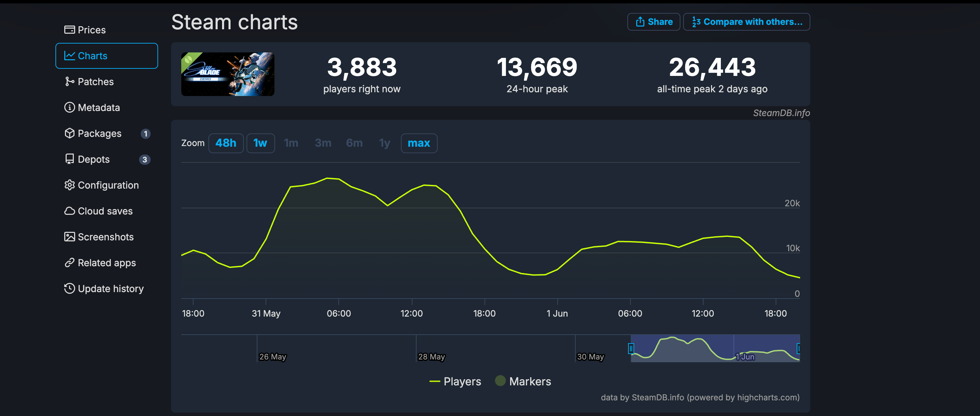Screen dimensions: 980x416
Task: Click the Depots count badge 3
Action: pos(145,160)
